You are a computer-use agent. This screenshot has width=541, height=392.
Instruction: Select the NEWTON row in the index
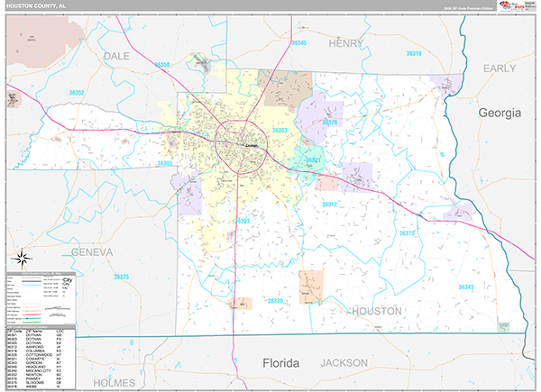(41, 374)
